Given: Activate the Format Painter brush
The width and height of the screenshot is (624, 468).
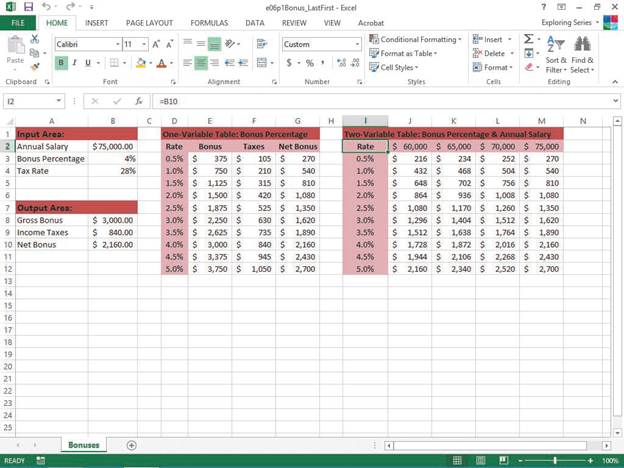Looking at the screenshot, I should [x=35, y=66].
